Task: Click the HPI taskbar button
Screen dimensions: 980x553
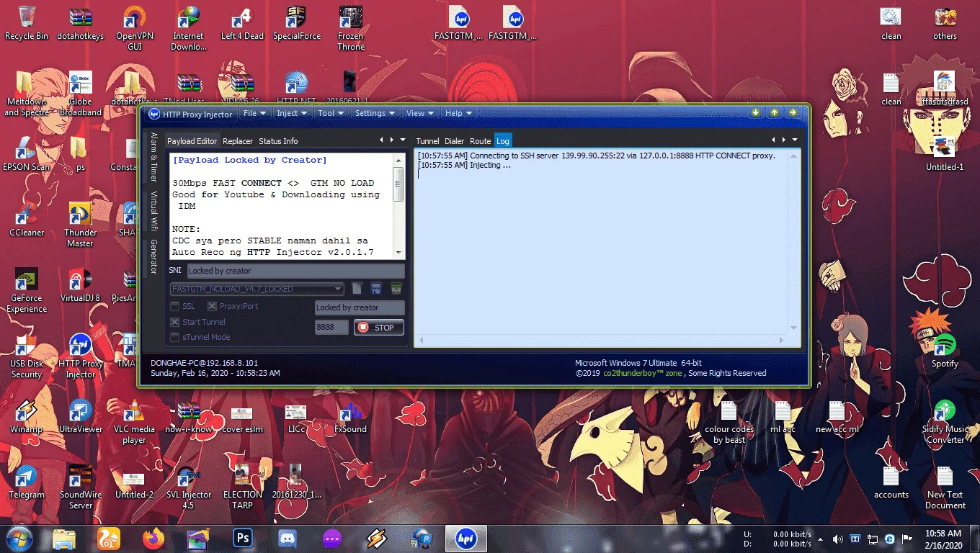Action: pyautogui.click(x=465, y=539)
